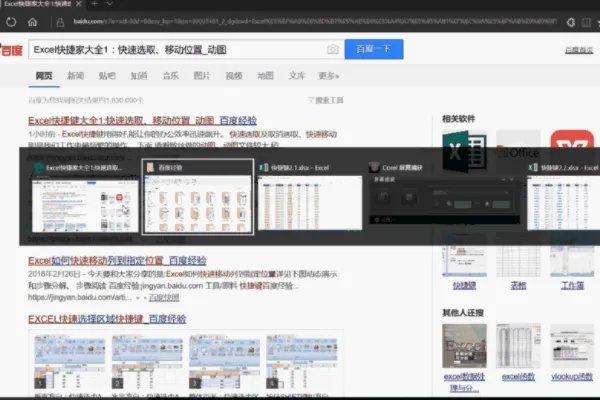The height and width of the screenshot is (400, 600).
Task: Switch to Corel screen capture window in switcher
Action: pos(444,194)
